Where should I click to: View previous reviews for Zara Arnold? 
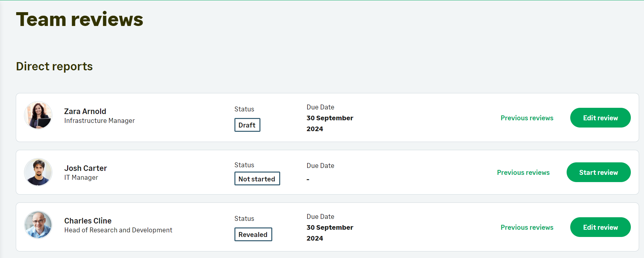tap(527, 118)
